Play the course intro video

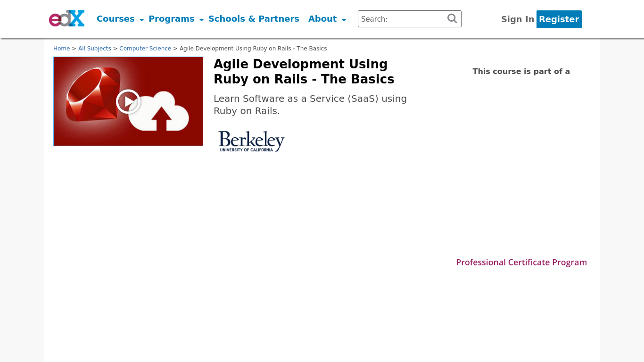pyautogui.click(x=128, y=101)
